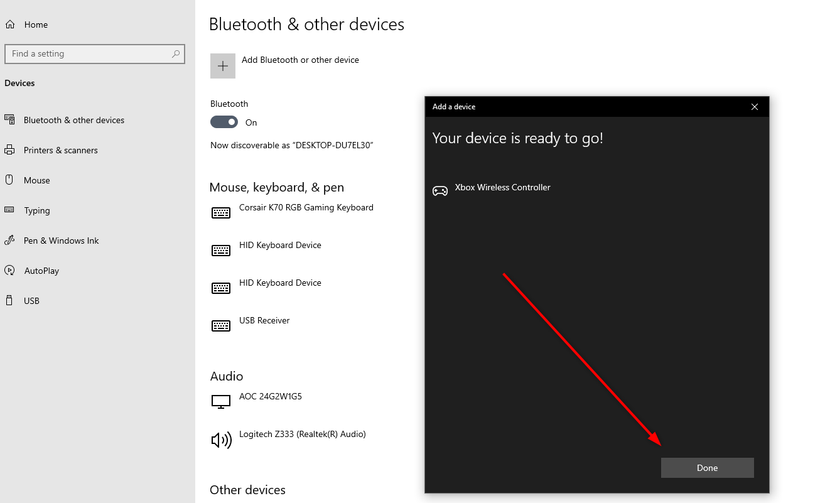Click the search magnifier icon in Find a setting
825x503 pixels.
click(x=176, y=54)
